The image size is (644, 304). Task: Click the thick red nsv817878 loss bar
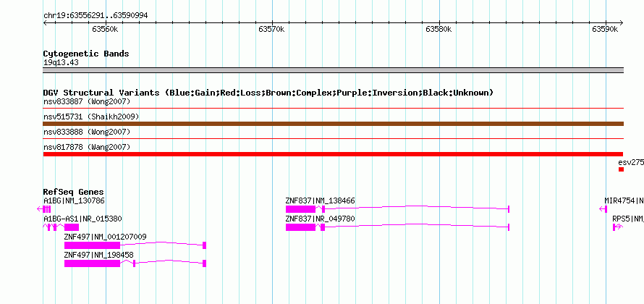point(333,154)
